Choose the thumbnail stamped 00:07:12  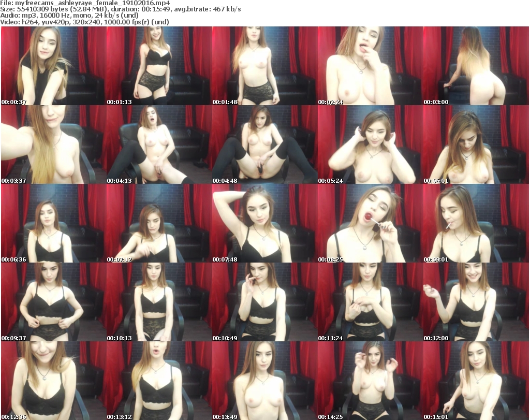coord(159,224)
